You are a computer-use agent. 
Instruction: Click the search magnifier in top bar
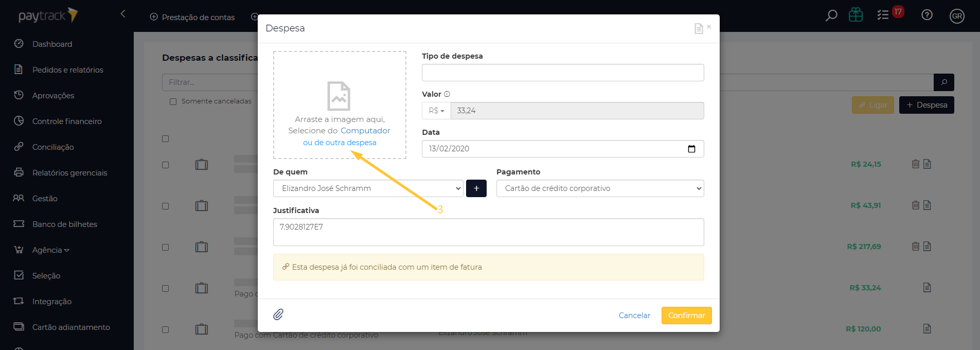[x=831, y=16]
